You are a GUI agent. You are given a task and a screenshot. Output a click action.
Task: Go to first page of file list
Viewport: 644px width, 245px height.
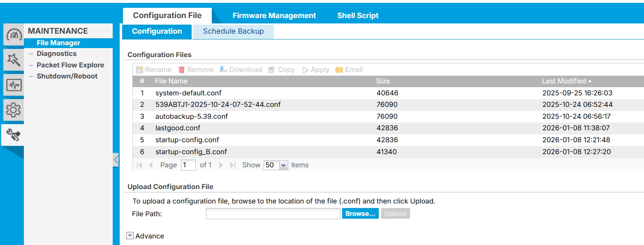coord(139,165)
